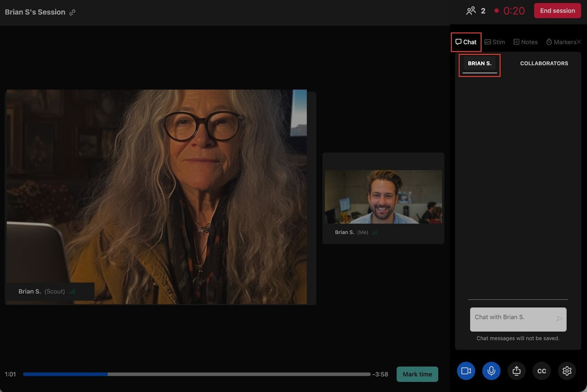Select the BRIAN S. chat tab
Screen dimensions: 587x392
pyautogui.click(x=480, y=63)
